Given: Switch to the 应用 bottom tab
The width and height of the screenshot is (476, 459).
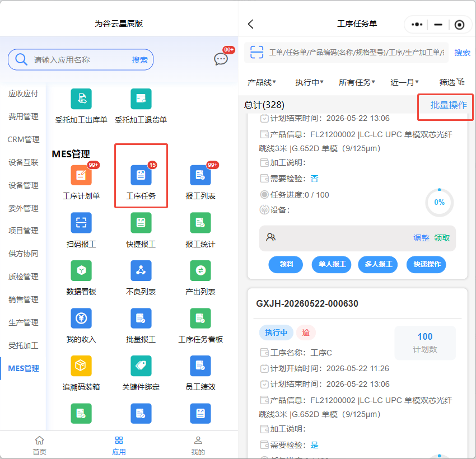Looking at the screenshot, I should click(x=119, y=446).
